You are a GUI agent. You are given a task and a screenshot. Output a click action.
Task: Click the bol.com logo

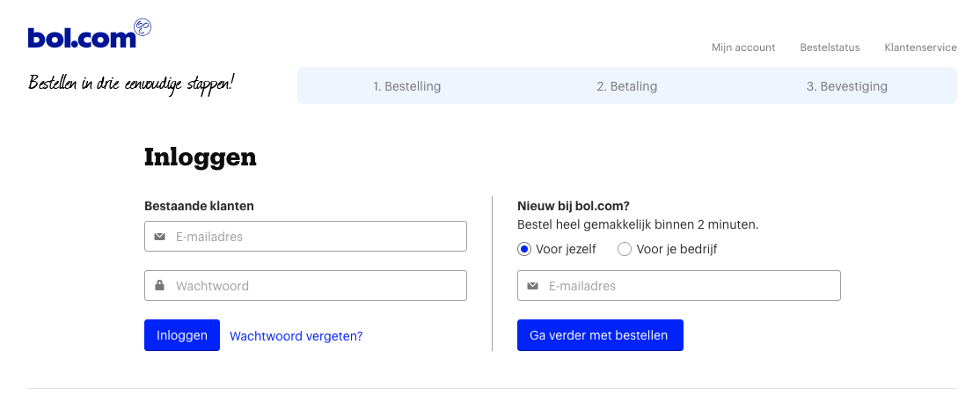(82, 38)
